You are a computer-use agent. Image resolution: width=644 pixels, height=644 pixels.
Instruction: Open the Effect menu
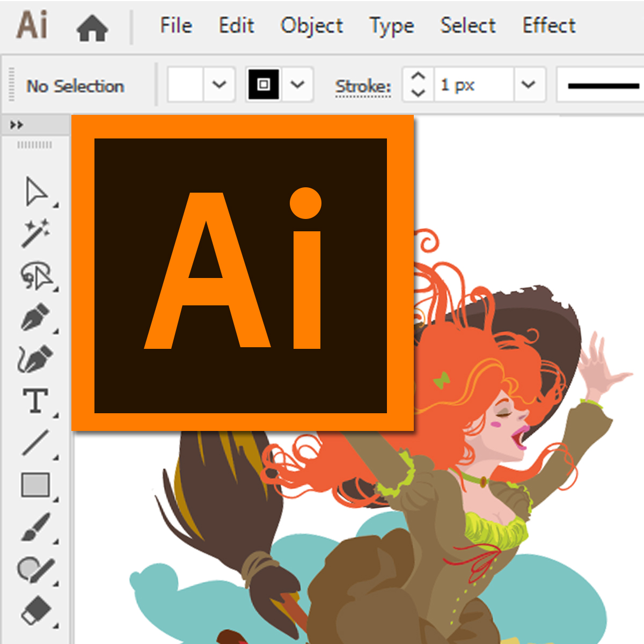549,25
